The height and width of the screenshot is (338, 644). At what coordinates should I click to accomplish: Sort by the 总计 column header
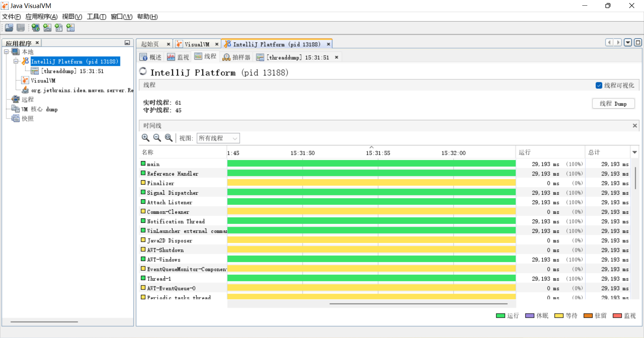click(x=607, y=152)
